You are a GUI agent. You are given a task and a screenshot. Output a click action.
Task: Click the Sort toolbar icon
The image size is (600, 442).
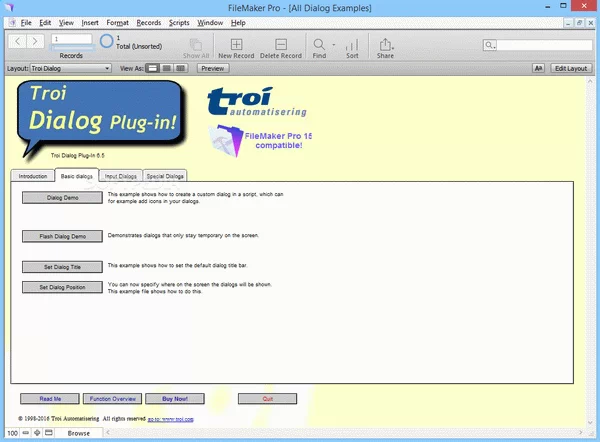coord(352,48)
